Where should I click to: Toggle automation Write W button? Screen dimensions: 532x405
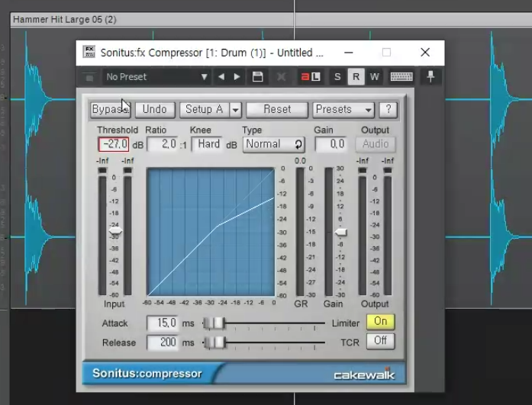(x=374, y=77)
